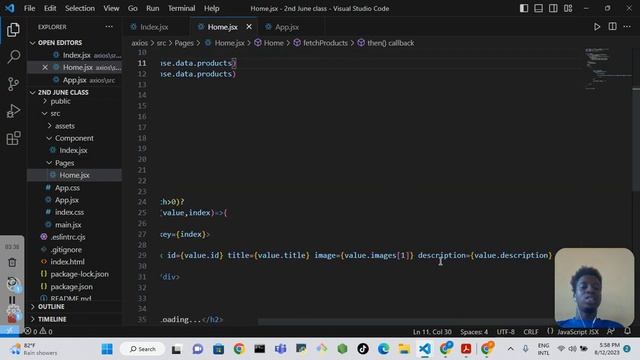Image resolution: width=640 pixels, height=360 pixels.
Task: Open App.jsx in the file tree
Action: [x=67, y=200]
